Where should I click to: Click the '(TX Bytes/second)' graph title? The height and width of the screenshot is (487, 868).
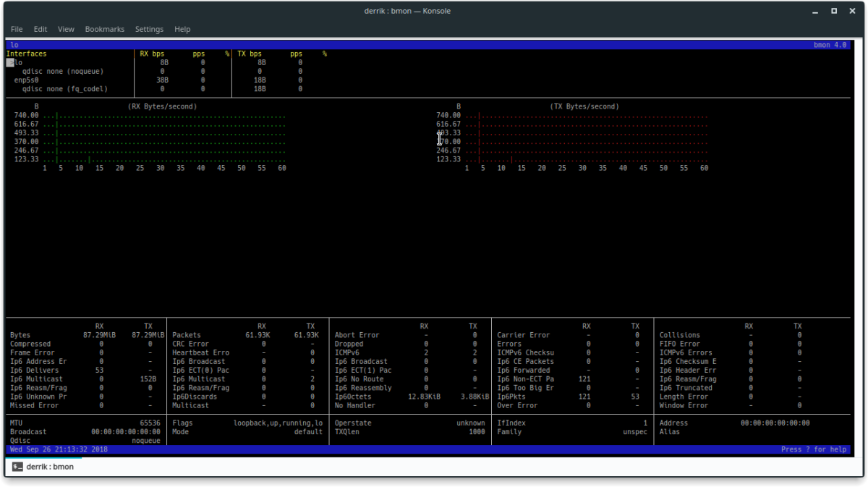click(584, 106)
